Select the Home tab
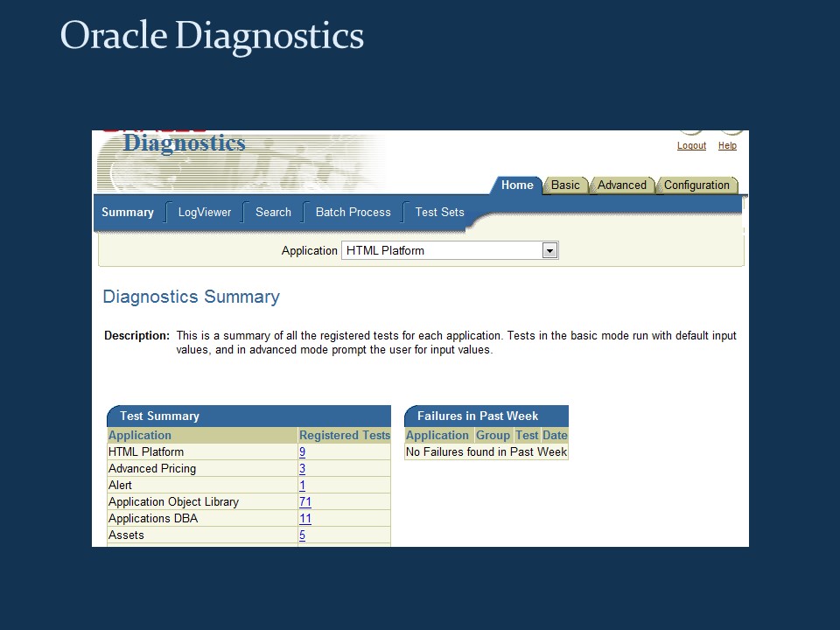Viewport: 840px width, 630px height. (517, 185)
